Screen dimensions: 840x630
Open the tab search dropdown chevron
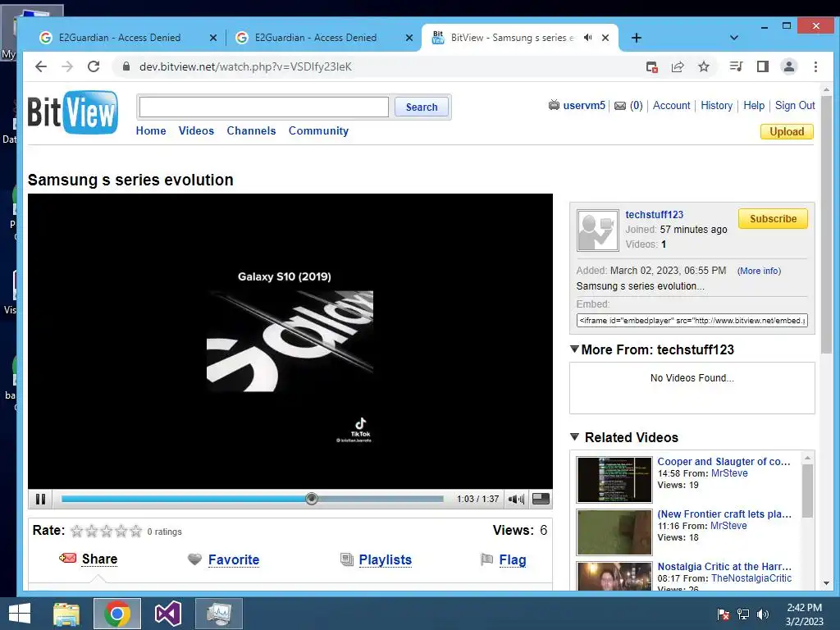(734, 38)
